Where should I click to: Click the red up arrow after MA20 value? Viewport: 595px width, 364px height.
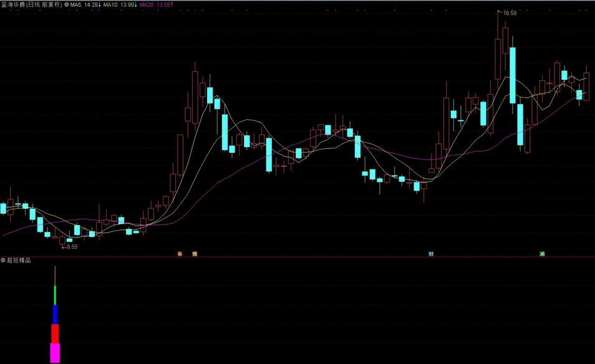172,5
